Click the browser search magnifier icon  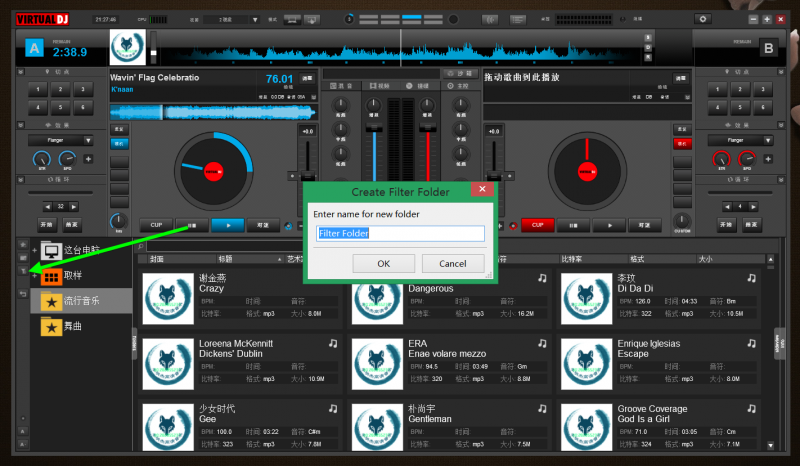pyautogui.click(x=141, y=247)
